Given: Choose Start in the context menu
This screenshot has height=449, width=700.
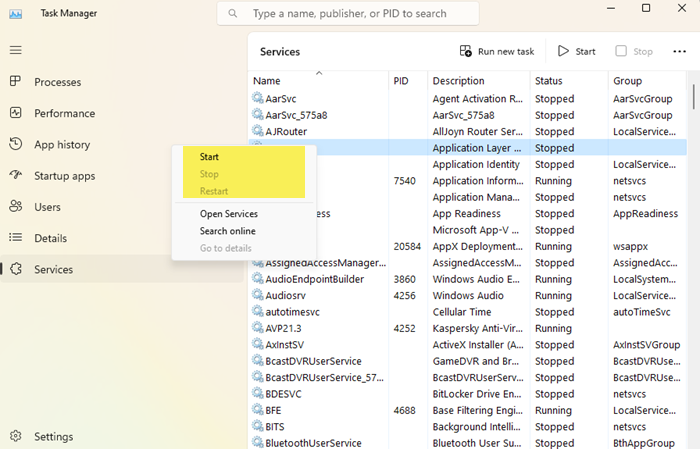Looking at the screenshot, I should point(210,157).
